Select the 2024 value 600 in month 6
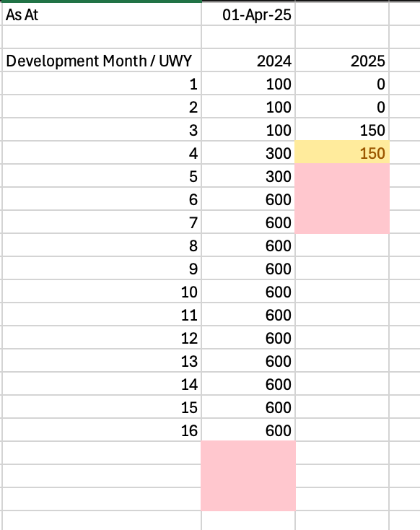The image size is (420, 530). coord(248,199)
